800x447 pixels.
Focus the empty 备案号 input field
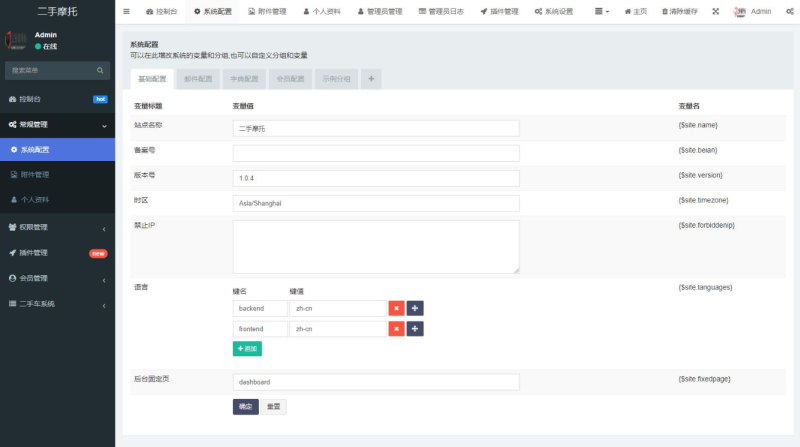coord(376,153)
